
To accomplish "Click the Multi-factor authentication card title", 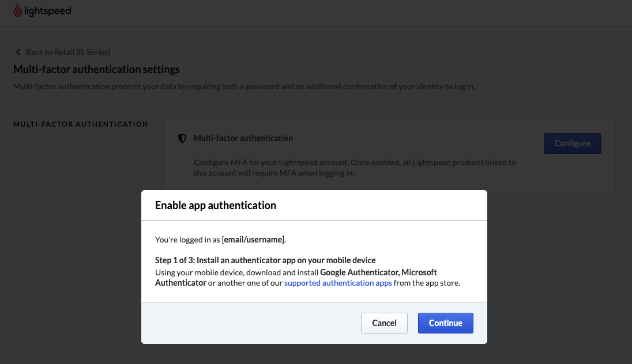I will tap(243, 138).
